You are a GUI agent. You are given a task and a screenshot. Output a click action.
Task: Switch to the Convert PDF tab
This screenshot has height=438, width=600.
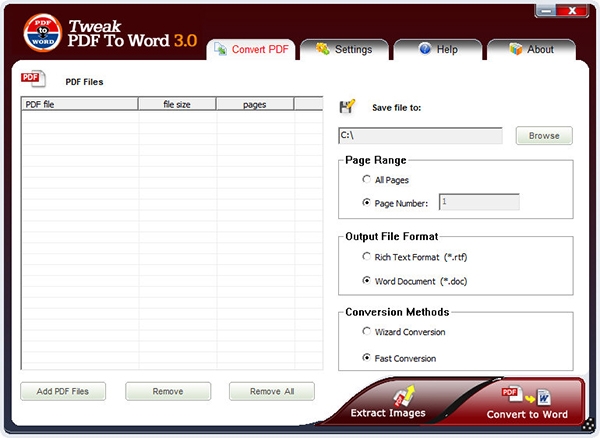(251, 49)
